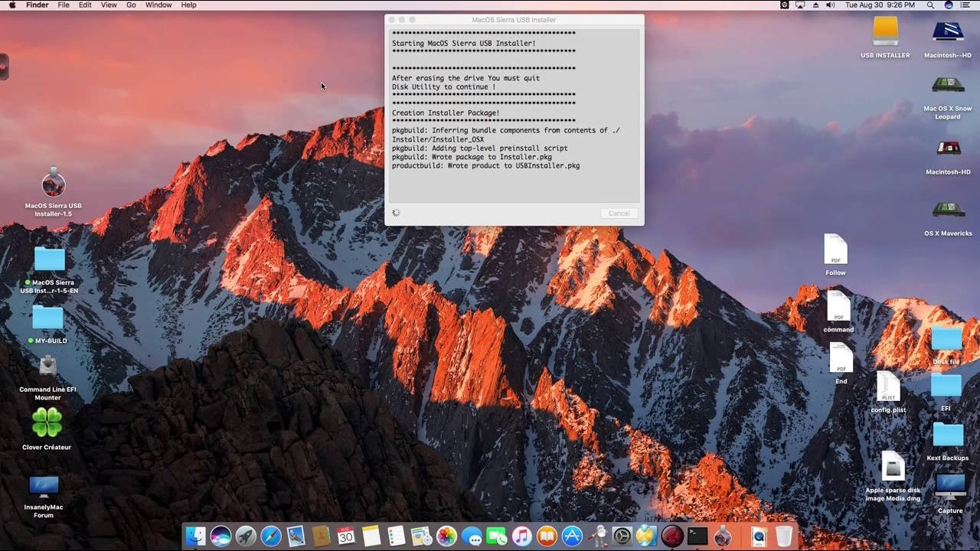Click 'Creation Installer Package!' log line
Image resolution: width=980 pixels, height=551 pixels.
(x=446, y=112)
